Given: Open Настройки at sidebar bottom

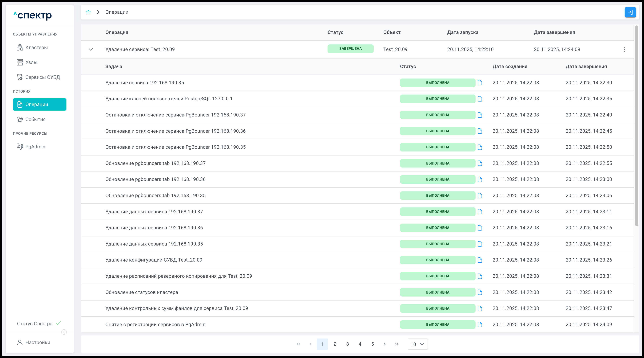Looking at the screenshot, I should click(38, 342).
